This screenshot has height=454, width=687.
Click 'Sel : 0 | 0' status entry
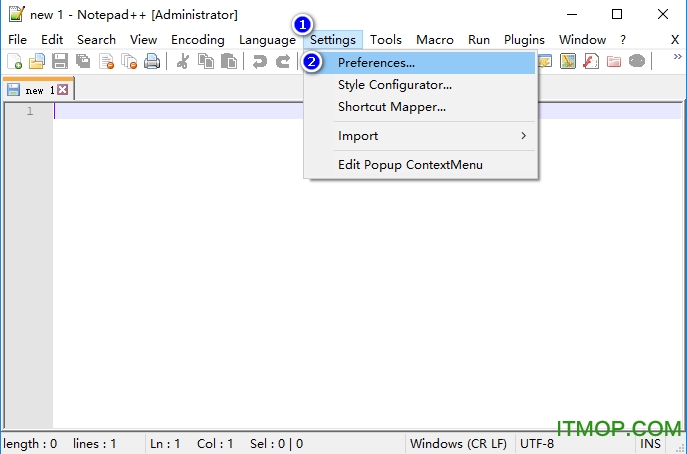[276, 444]
